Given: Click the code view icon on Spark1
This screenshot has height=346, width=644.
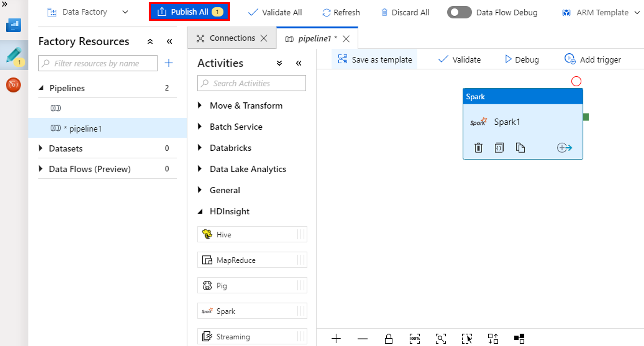Looking at the screenshot, I should click(499, 147).
